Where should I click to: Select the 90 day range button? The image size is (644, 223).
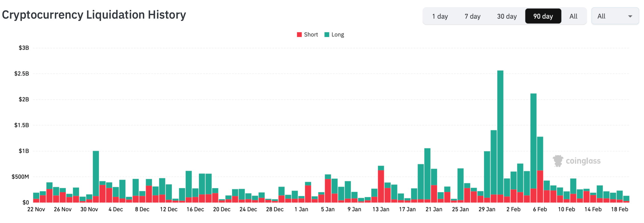[543, 16]
